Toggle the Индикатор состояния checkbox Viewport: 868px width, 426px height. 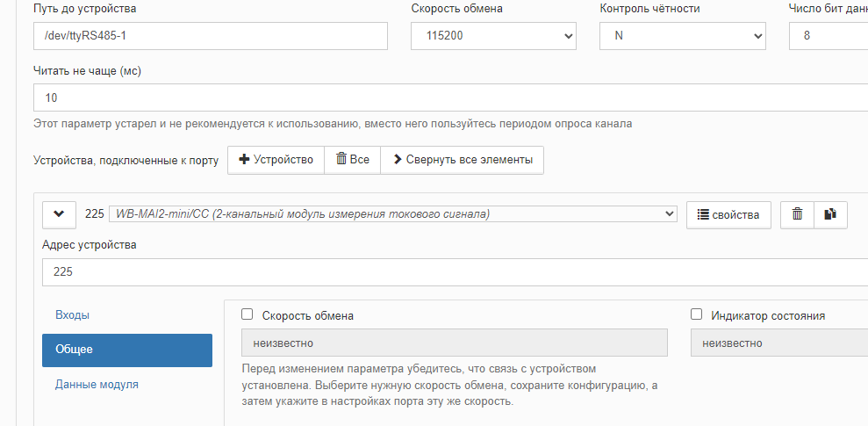697,314
